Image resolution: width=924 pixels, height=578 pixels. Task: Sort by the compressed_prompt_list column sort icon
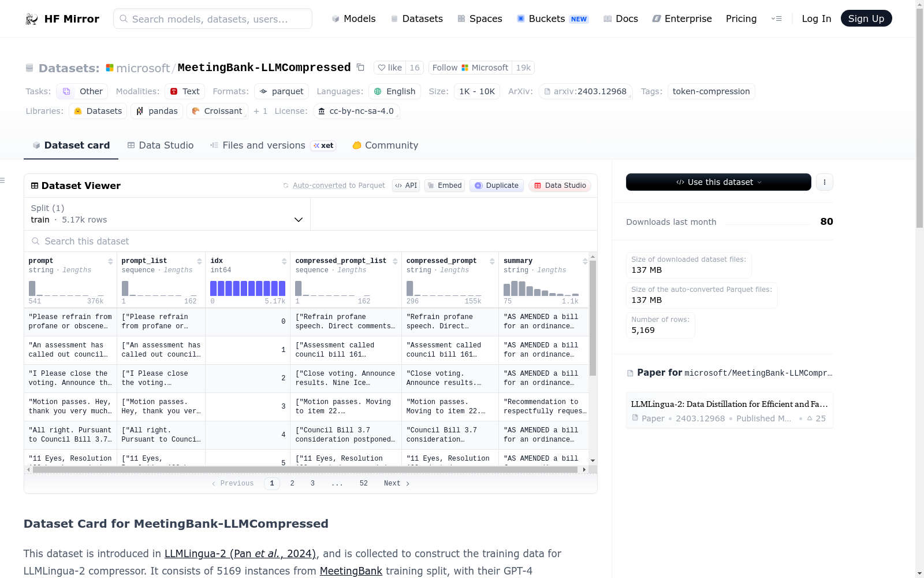click(x=395, y=261)
